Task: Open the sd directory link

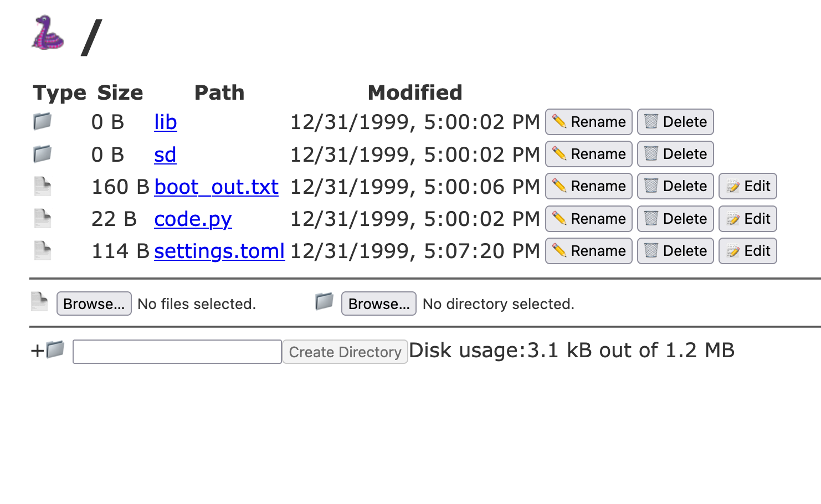Action: [165, 155]
